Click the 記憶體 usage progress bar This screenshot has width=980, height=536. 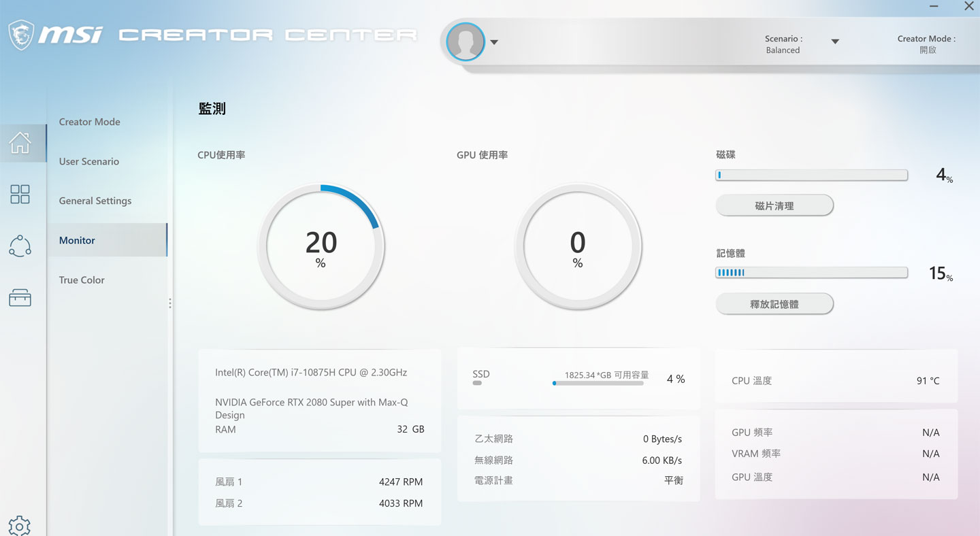click(811, 272)
